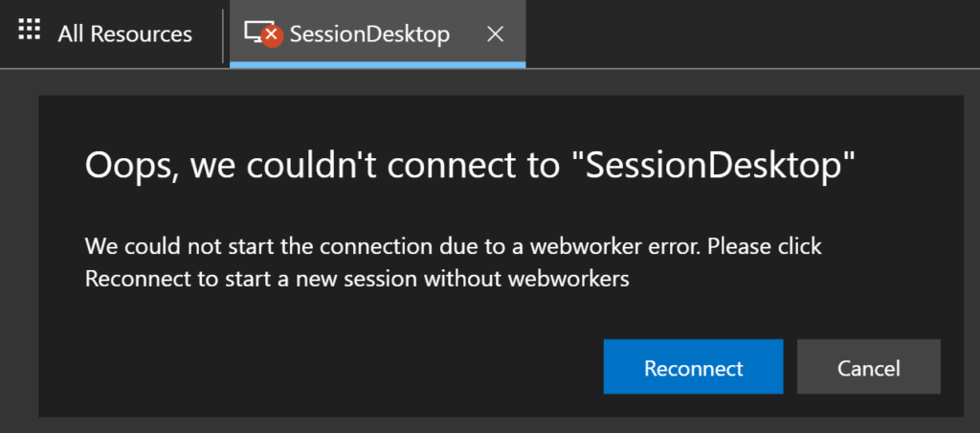Click the "Oops, we couldn't connect" heading
Viewport: 980px width, 433px height.
[x=469, y=167]
